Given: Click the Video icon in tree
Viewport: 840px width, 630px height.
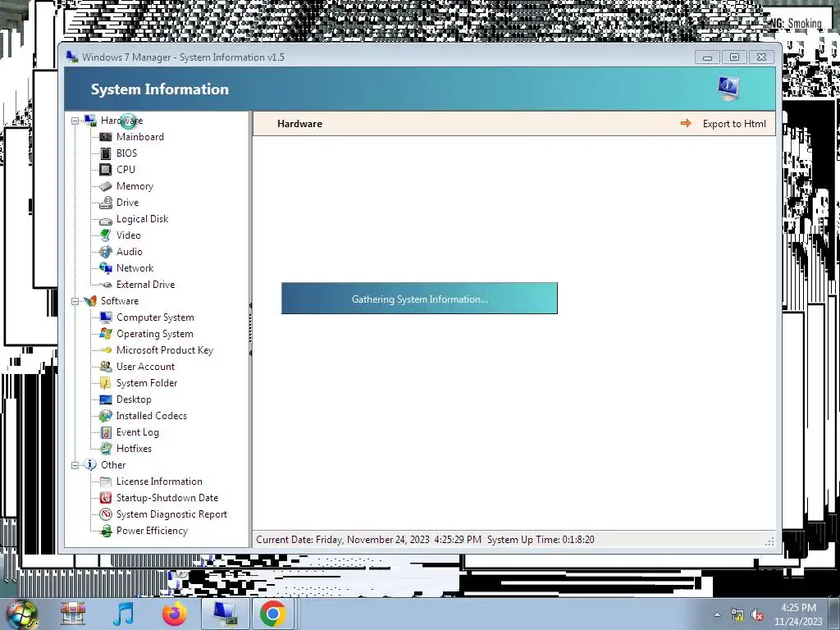Looking at the screenshot, I should pyautogui.click(x=106, y=235).
